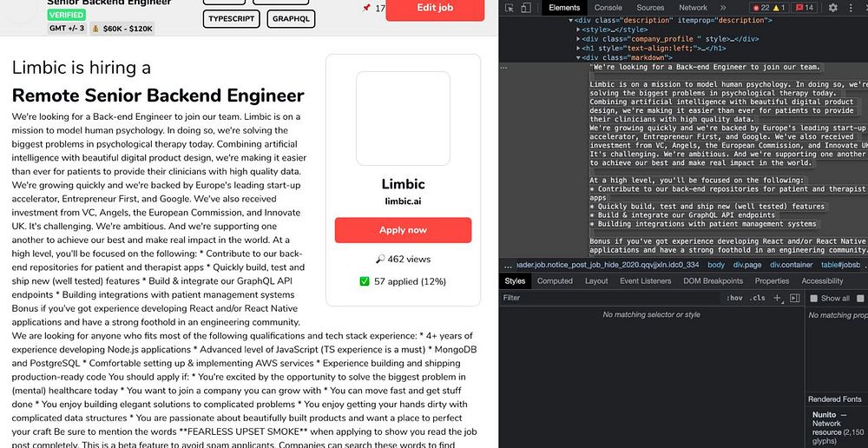Switch to the Elements tab

pyautogui.click(x=564, y=8)
